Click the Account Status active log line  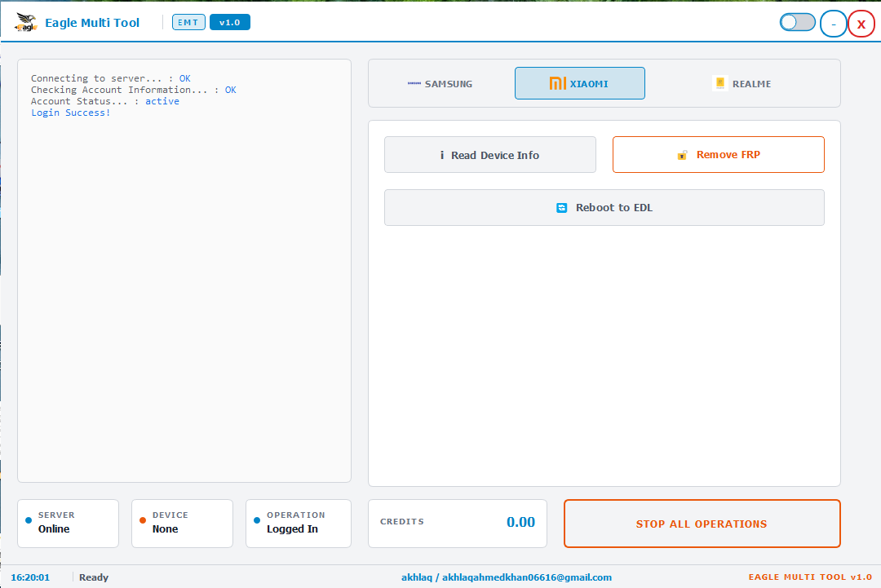click(x=105, y=102)
